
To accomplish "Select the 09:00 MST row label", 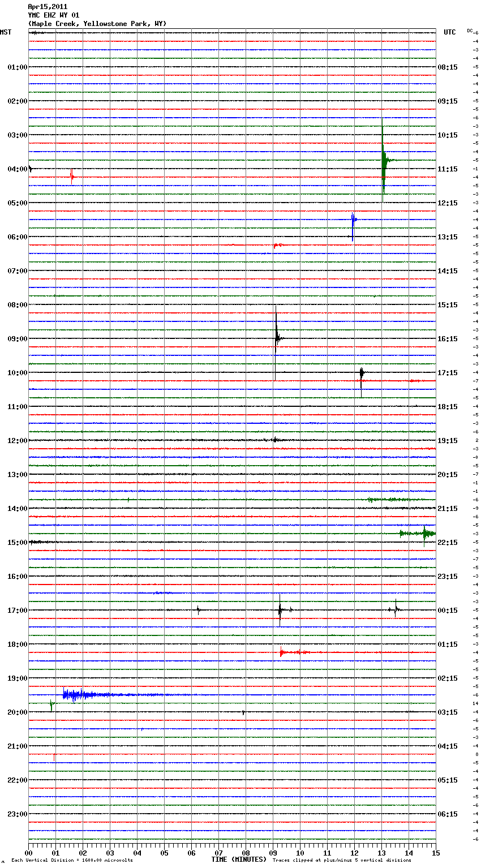I will click(x=17, y=339).
